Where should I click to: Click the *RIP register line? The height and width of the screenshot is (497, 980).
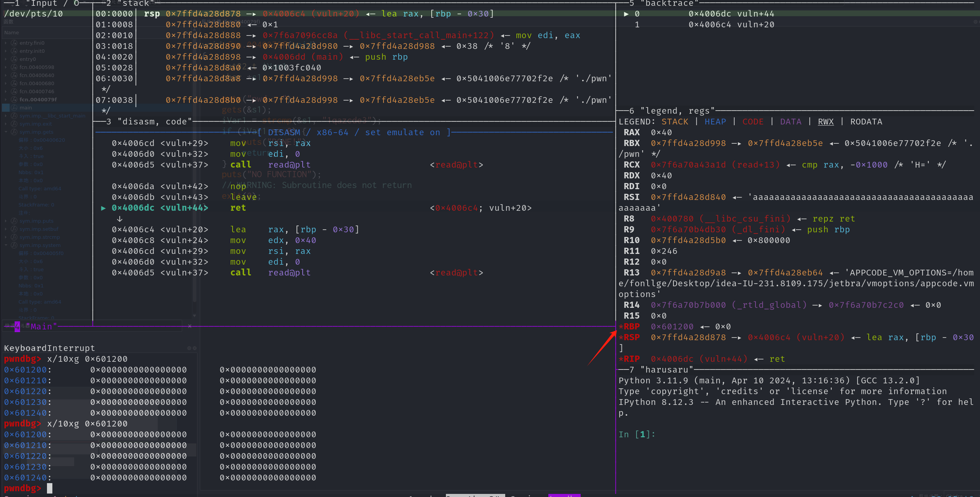coord(702,359)
